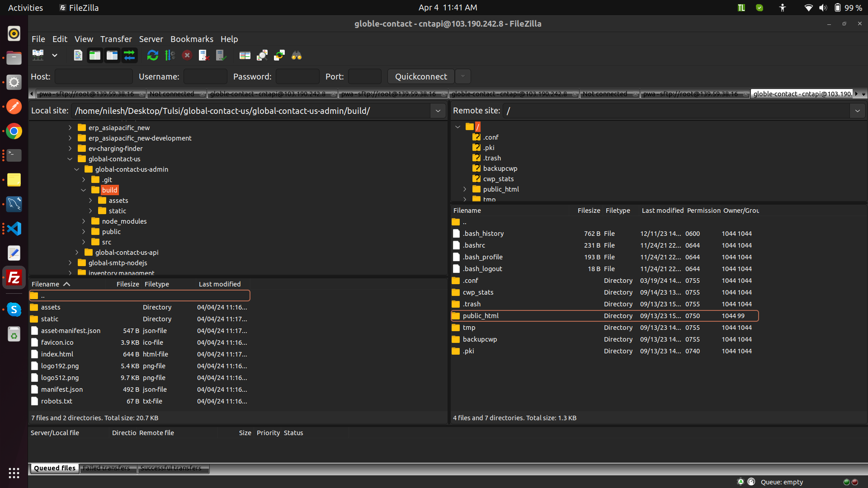Open Visual Studio Code from dock

click(x=14, y=228)
